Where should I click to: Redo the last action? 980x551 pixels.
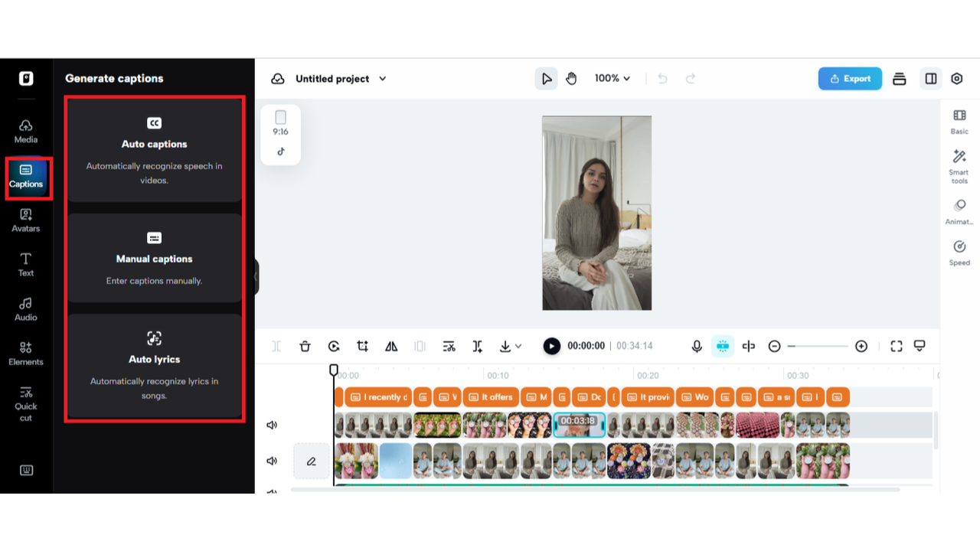click(x=691, y=79)
